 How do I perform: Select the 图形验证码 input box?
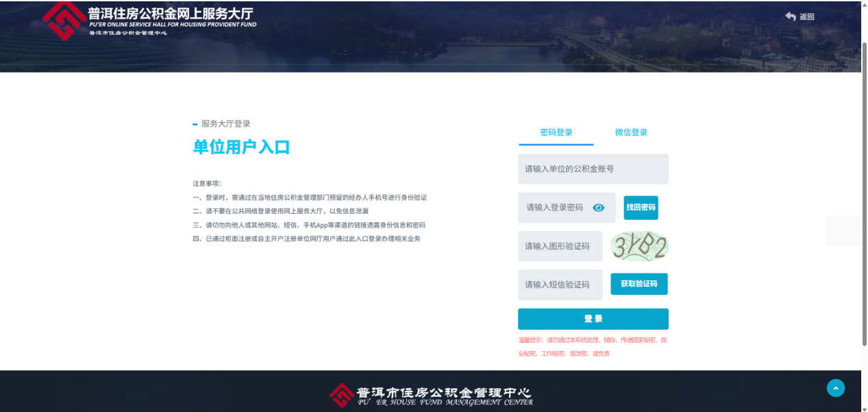click(x=560, y=246)
